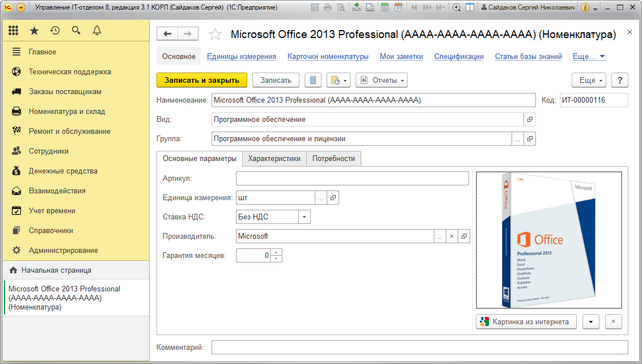Click the Office 2013 product picture
This screenshot has width=642, height=364.
pyautogui.click(x=549, y=240)
